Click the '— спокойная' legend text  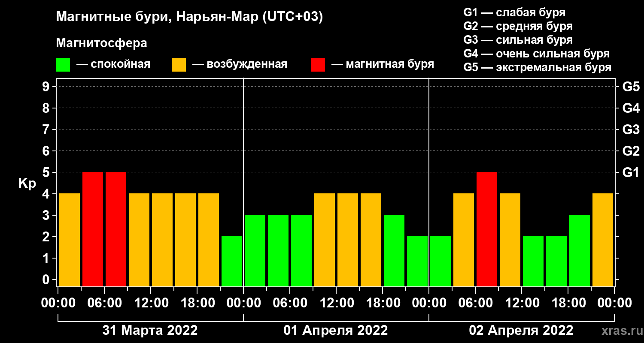[x=113, y=64]
